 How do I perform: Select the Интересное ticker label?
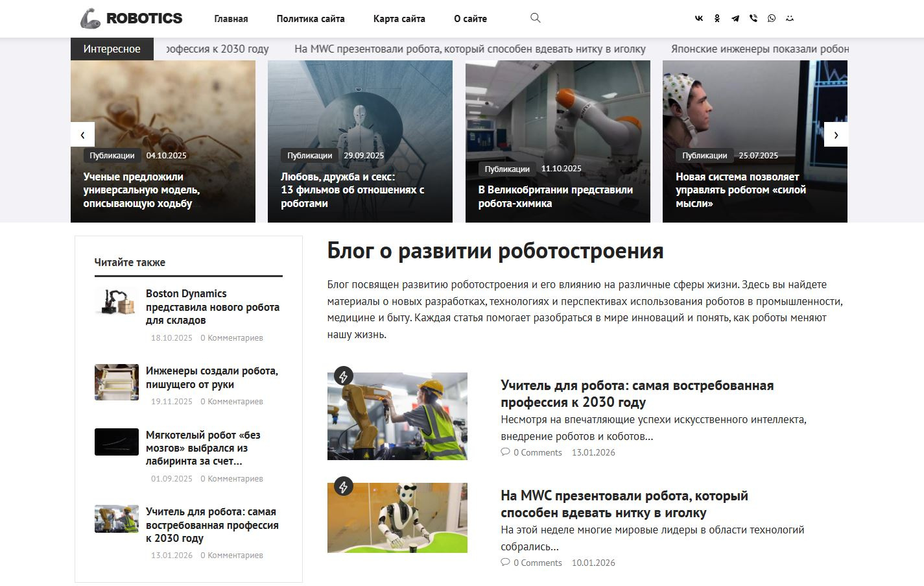coord(112,49)
